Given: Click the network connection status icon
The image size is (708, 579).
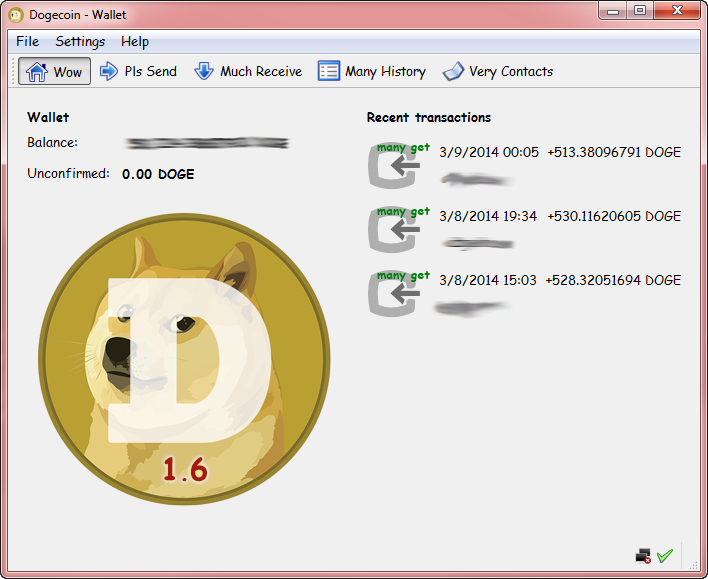Looking at the screenshot, I should pyautogui.click(x=643, y=556).
